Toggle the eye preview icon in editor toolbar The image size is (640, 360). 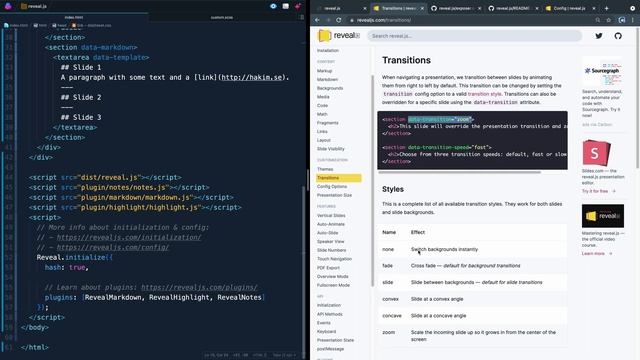273,6
